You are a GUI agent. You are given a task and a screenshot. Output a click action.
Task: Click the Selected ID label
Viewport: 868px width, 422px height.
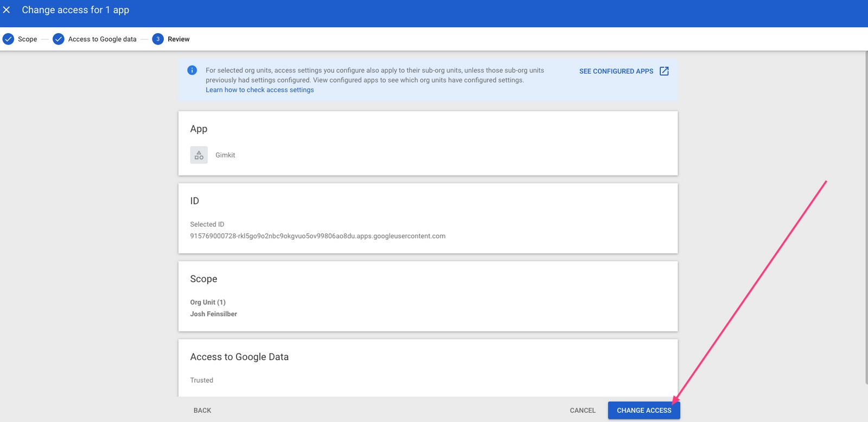[207, 224]
